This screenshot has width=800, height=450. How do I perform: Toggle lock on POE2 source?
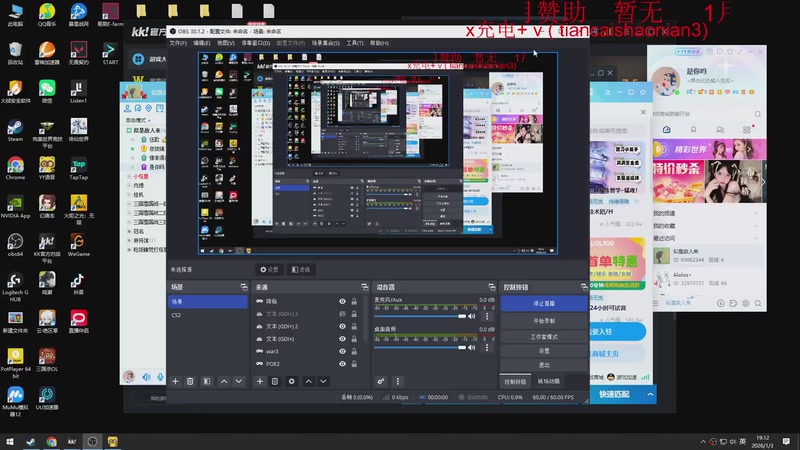(354, 364)
